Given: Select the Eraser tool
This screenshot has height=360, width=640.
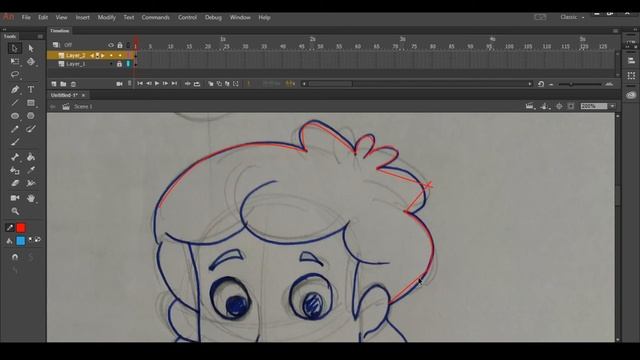Looking at the screenshot, I should [x=15, y=183].
